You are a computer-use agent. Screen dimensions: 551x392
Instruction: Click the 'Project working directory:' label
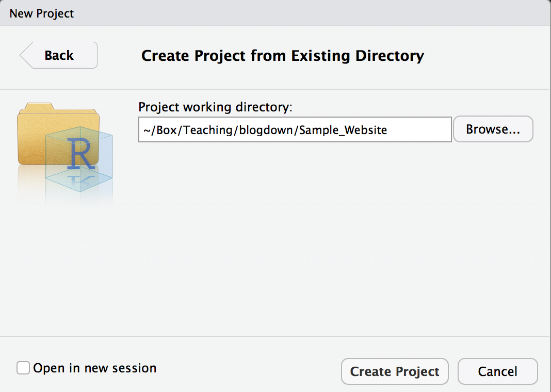tap(215, 107)
